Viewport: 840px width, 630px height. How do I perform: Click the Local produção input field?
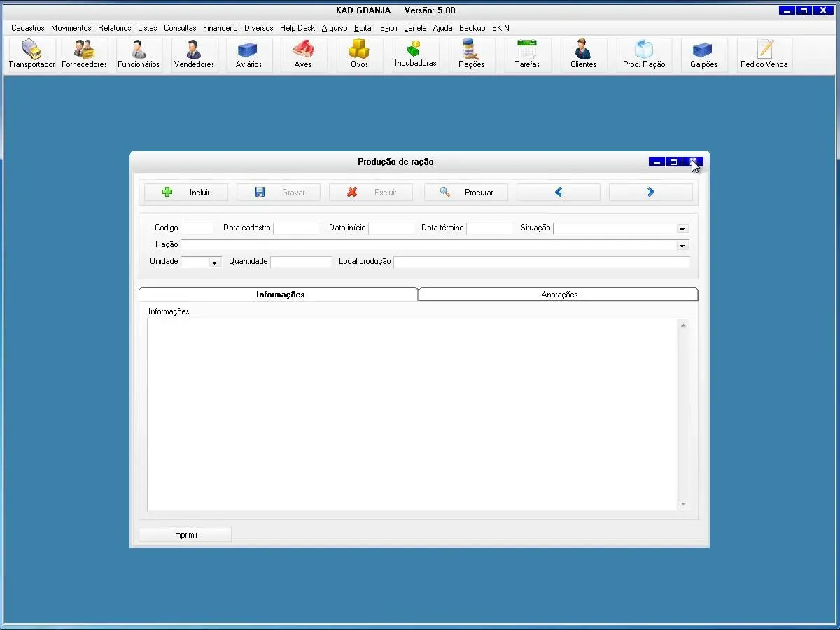pyautogui.click(x=541, y=262)
